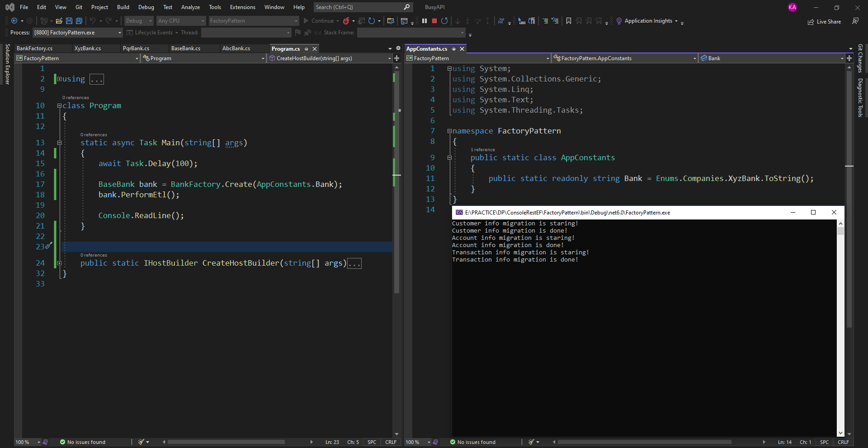Click the Save All toolbar icon
868x448 pixels.
[79, 21]
